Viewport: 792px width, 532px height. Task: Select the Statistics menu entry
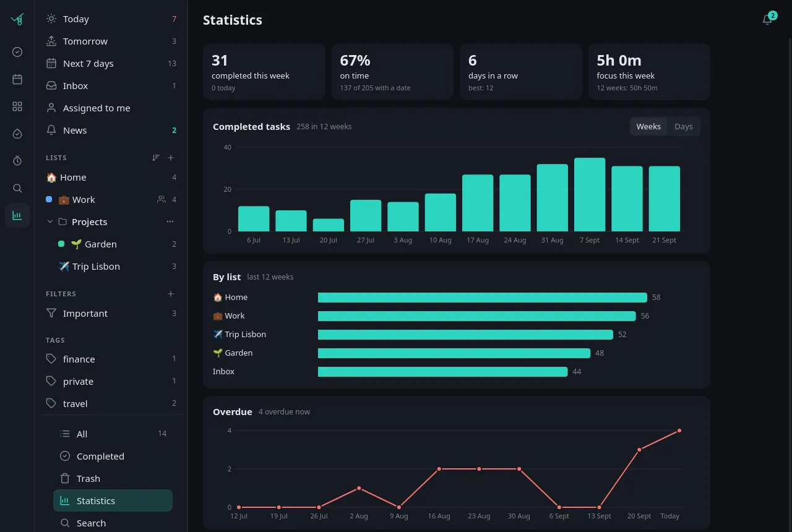pyautogui.click(x=113, y=500)
